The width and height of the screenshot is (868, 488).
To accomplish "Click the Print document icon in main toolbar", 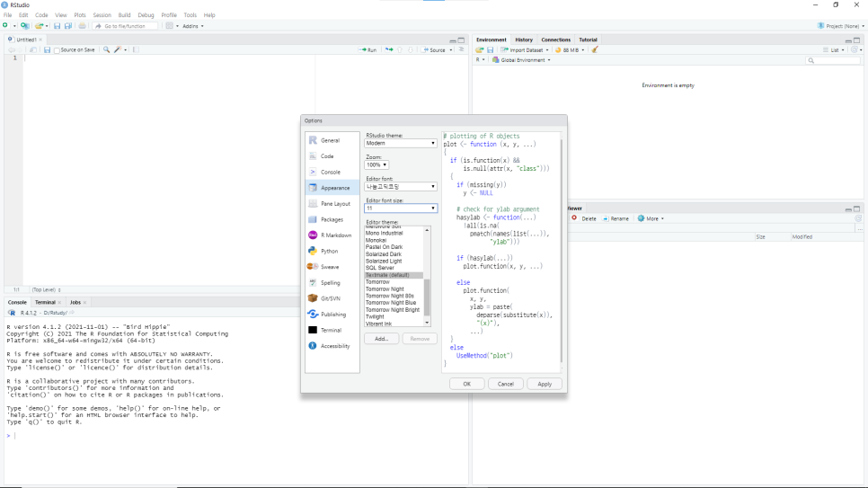I will point(83,26).
